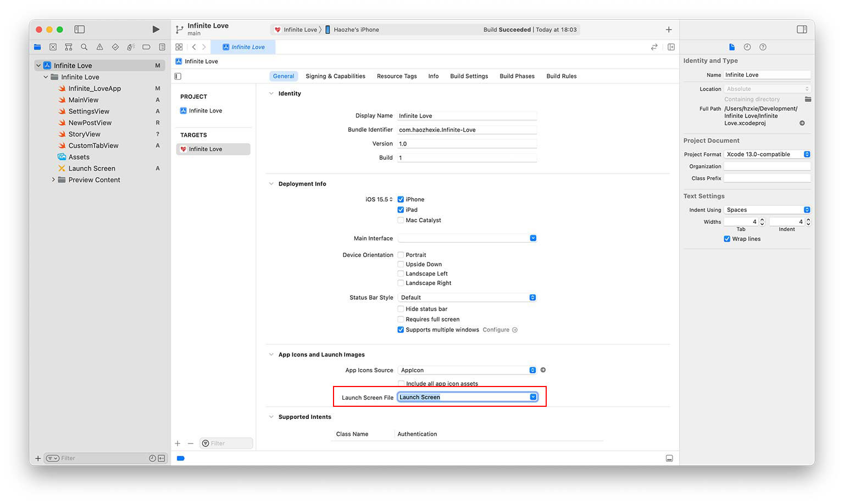Run the app with the play button
Screen dimensions: 844x504
(x=156, y=30)
